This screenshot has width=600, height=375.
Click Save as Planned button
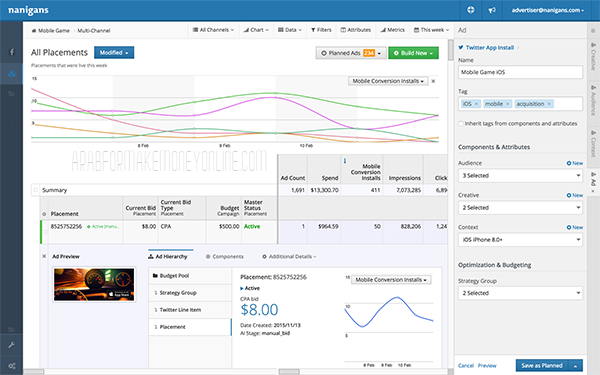pyautogui.click(x=542, y=366)
